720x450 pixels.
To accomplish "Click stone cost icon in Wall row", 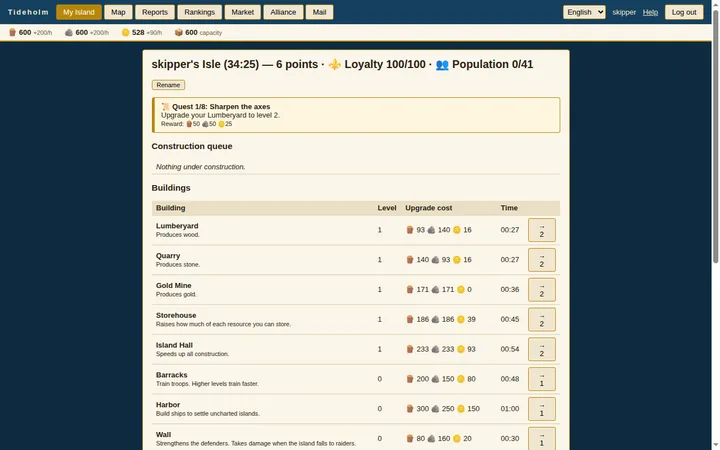I will tap(431, 439).
